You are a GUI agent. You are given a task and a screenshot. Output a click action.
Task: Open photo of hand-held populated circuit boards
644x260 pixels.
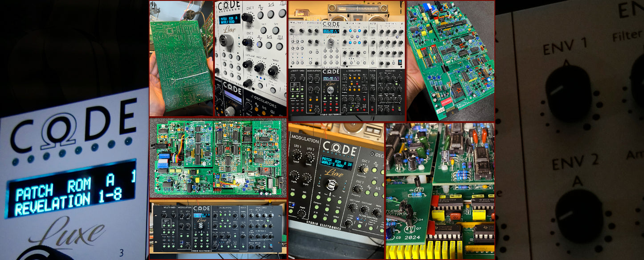click(x=450, y=61)
